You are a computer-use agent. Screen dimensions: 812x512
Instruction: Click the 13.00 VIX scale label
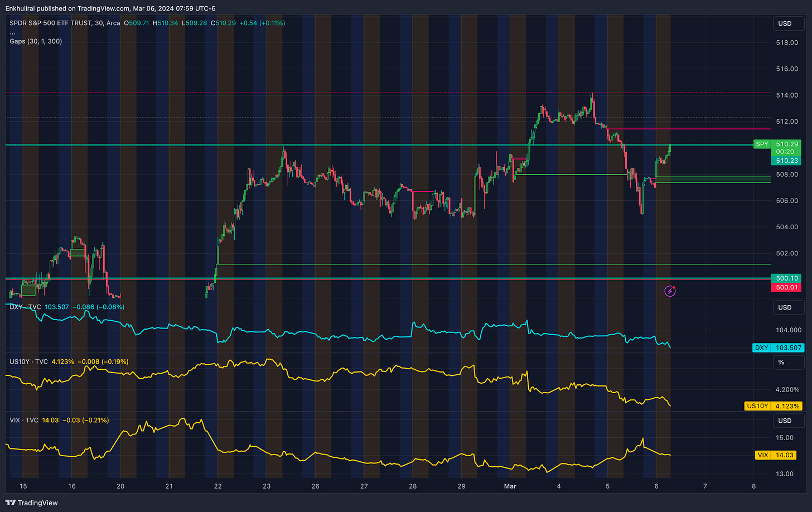coord(785,474)
